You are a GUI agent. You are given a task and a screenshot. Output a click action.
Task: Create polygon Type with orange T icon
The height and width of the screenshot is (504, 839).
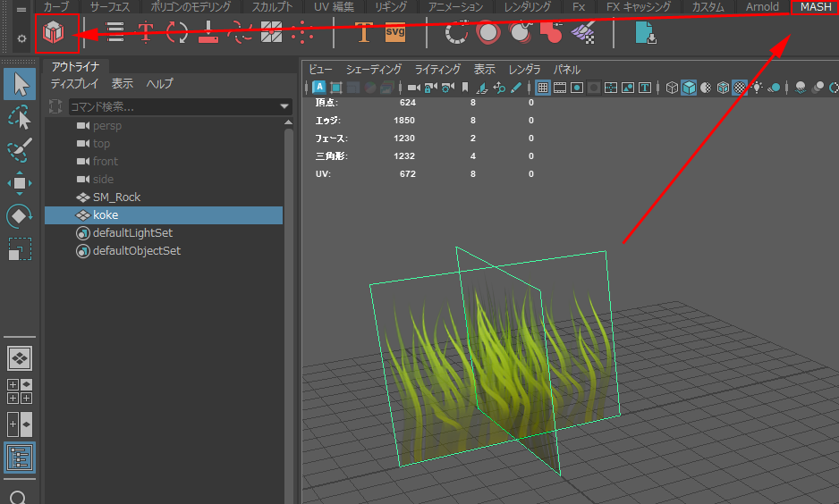pos(363,32)
